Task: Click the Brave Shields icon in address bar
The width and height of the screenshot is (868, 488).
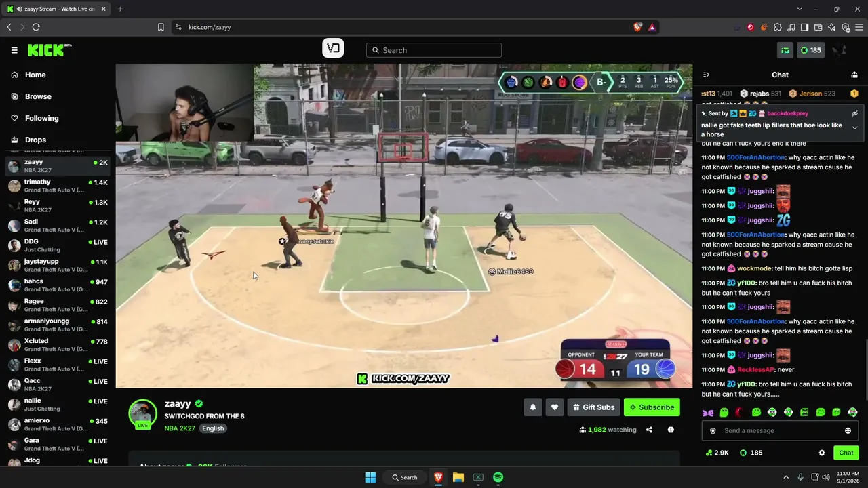Action: pos(637,27)
